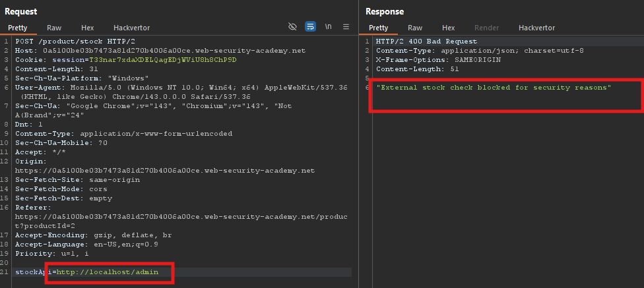Switch to Request Raw tab

pos(54,28)
